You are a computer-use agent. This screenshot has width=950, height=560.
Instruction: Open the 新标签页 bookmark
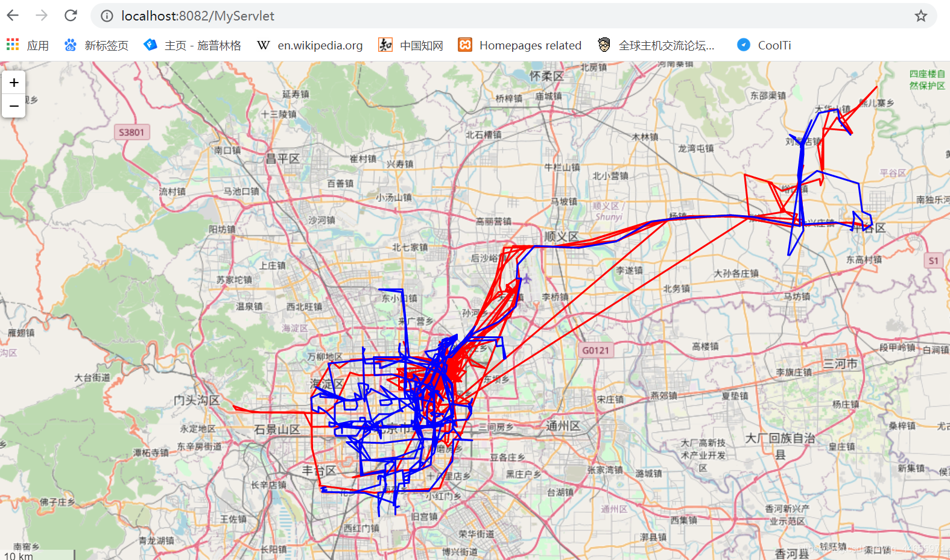point(97,45)
